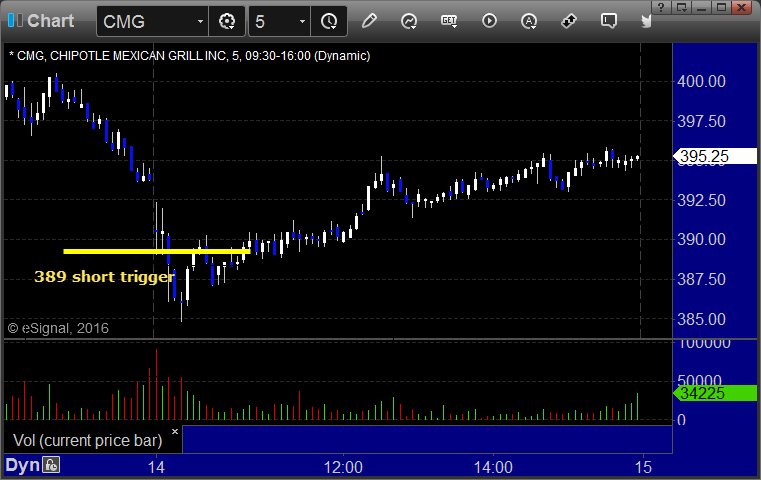Open the comment bubble icon
761x480 pixels.
click(609, 21)
